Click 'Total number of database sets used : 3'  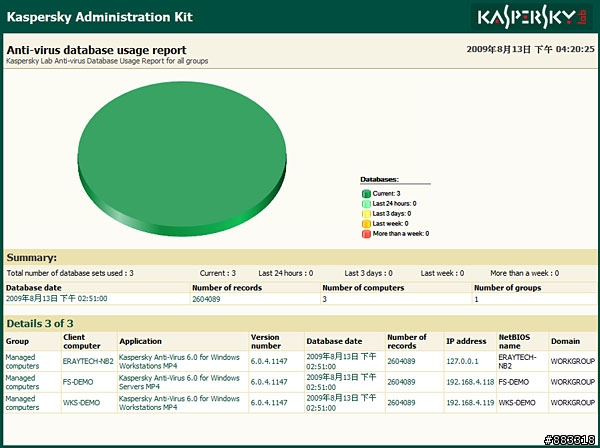pyautogui.click(x=70, y=273)
